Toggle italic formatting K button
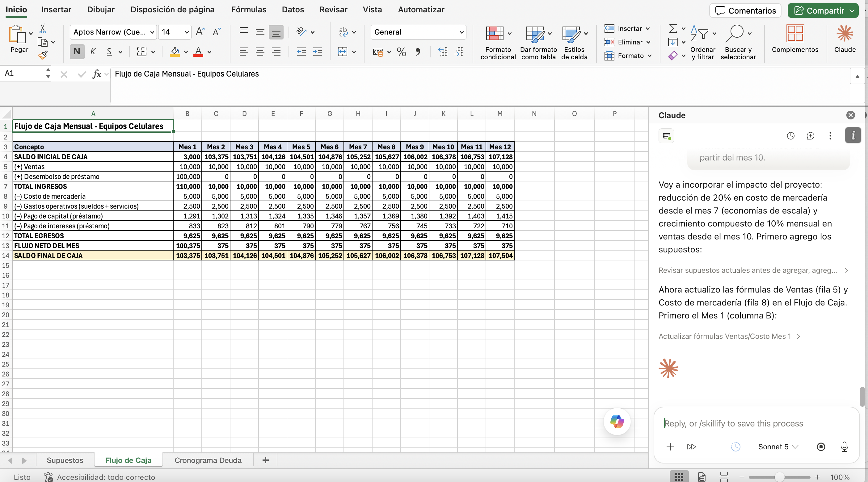Viewport: 868px width, 482px height. pos(93,52)
